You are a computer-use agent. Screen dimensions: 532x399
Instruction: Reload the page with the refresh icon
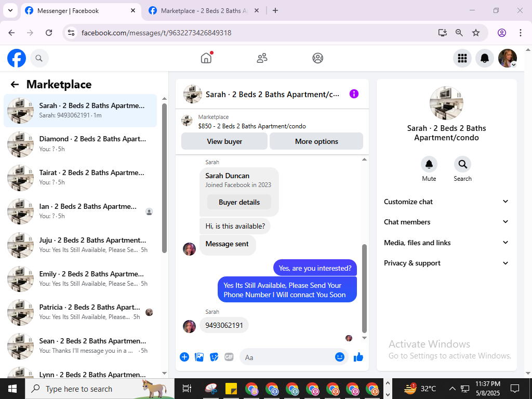pyautogui.click(x=49, y=33)
